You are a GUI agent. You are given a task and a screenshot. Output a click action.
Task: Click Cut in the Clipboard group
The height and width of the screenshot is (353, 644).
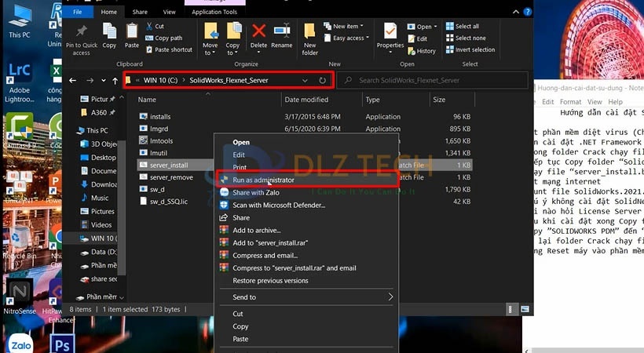155,26
